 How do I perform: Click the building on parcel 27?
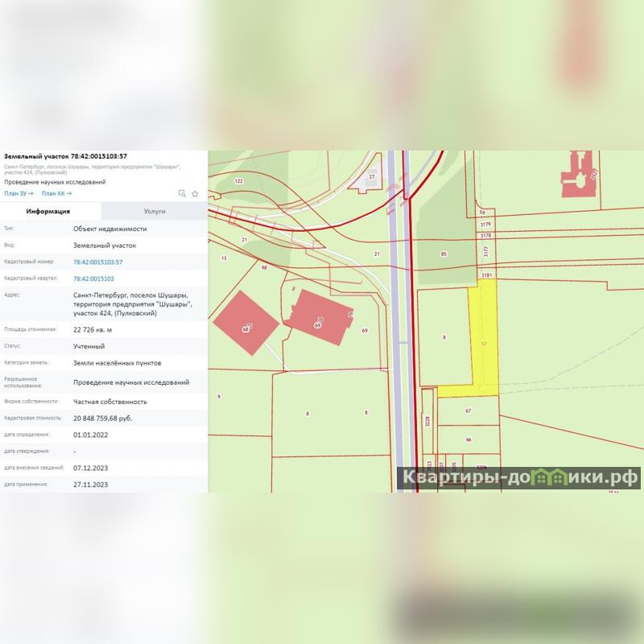click(372, 176)
